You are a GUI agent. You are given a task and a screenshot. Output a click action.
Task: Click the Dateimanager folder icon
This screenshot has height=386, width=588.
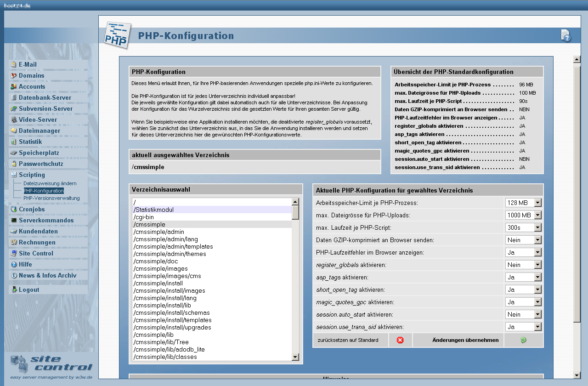tap(14, 131)
